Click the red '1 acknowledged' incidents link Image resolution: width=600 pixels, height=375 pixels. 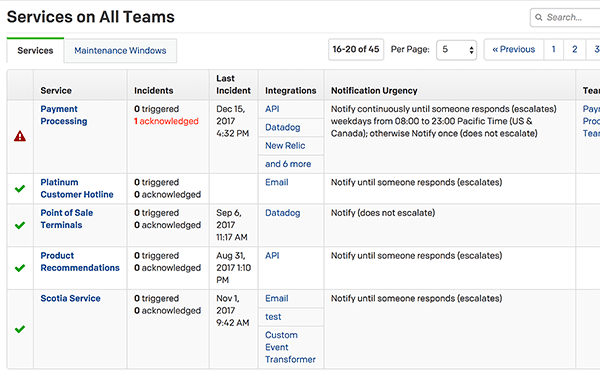click(166, 121)
